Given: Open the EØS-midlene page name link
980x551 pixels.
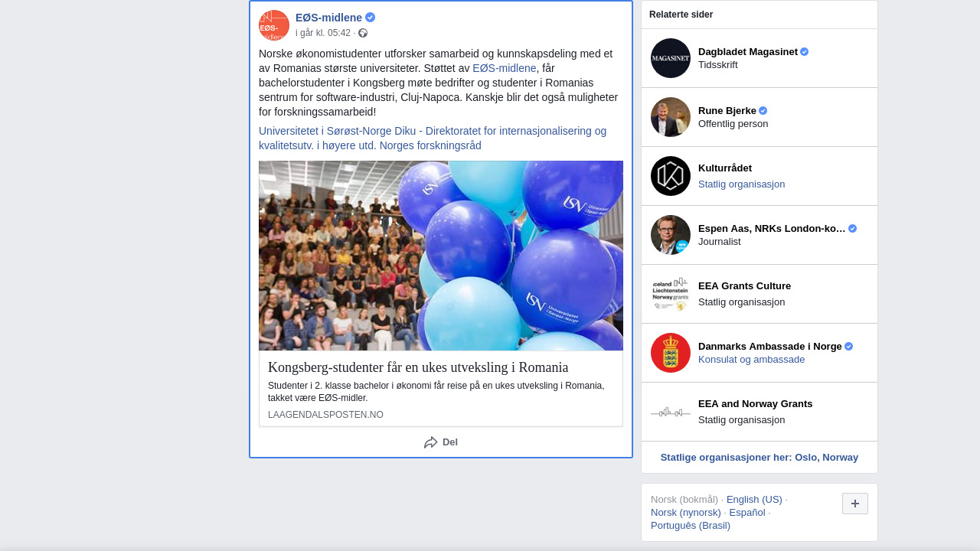Looking at the screenshot, I should 328,18.
